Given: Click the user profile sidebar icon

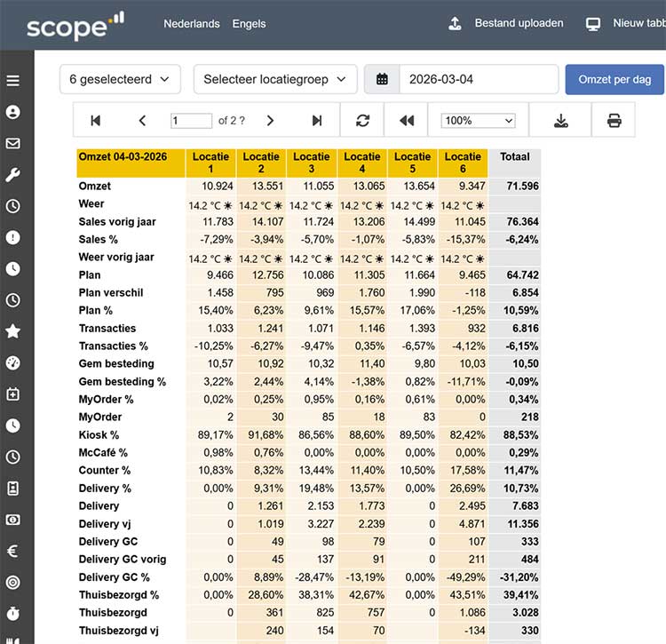Looking at the screenshot, I should coord(12,112).
